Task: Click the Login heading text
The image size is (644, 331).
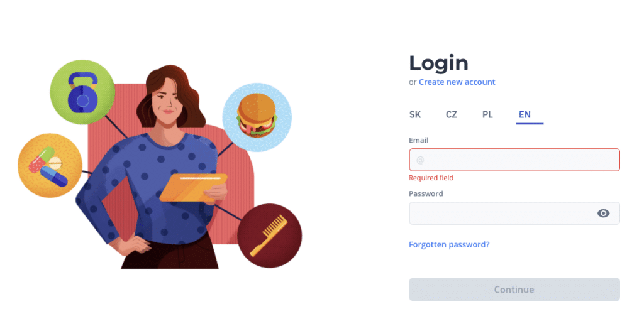Action: click(438, 63)
